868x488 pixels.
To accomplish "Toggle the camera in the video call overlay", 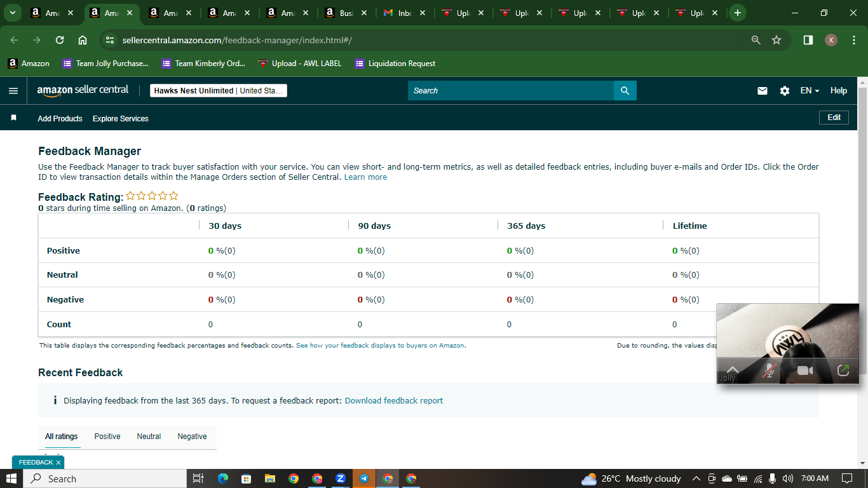I will [805, 370].
